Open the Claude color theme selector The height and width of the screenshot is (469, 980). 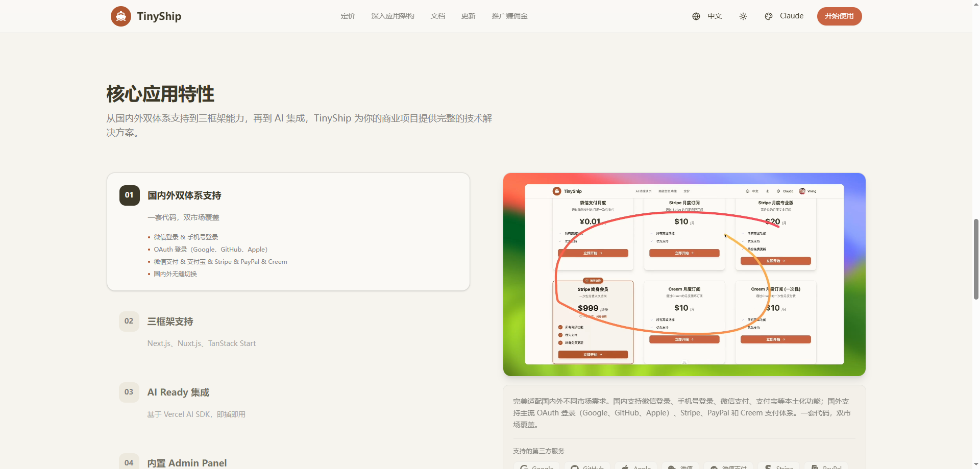tap(784, 16)
